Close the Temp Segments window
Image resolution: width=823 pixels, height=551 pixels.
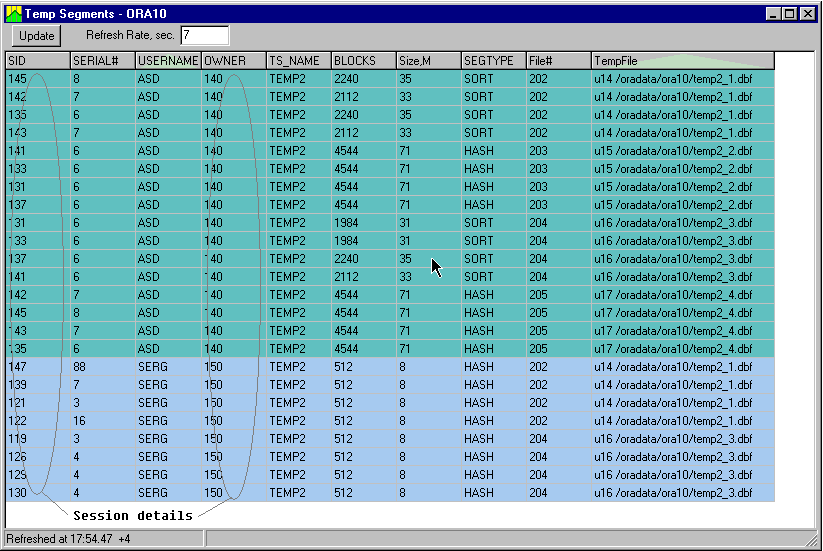(x=808, y=14)
